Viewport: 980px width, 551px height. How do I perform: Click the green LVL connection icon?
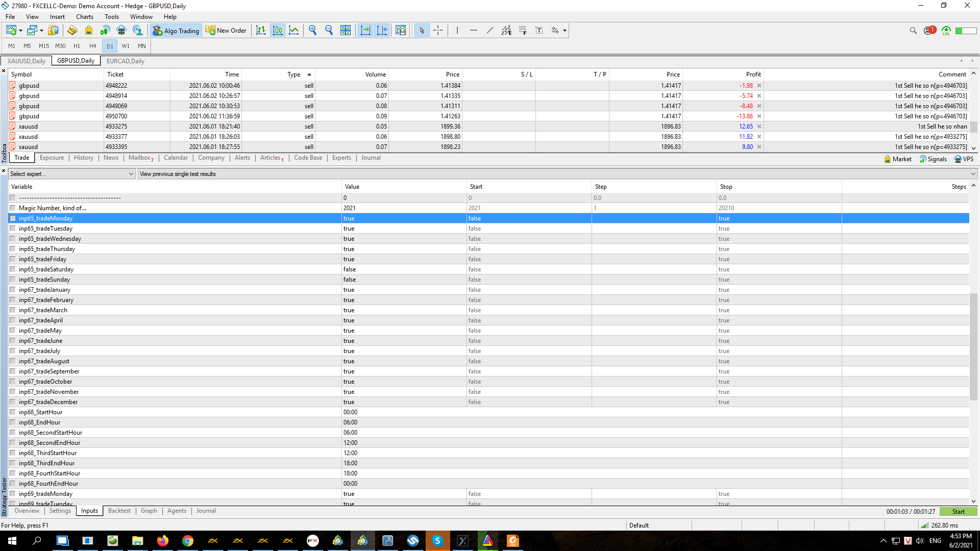click(946, 31)
